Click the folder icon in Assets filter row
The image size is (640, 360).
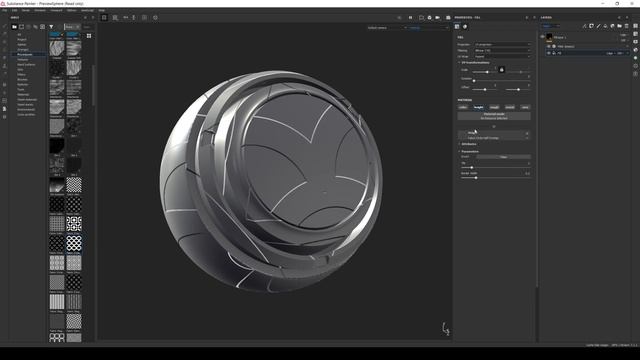click(14, 27)
